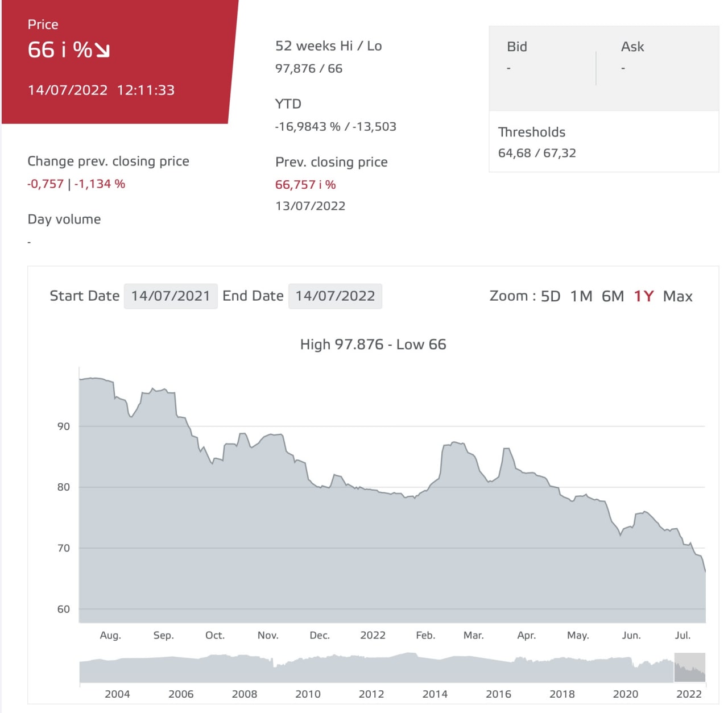Screen dimensions: 728x713
Task: Select the 1M zoom range
Action: tap(581, 296)
